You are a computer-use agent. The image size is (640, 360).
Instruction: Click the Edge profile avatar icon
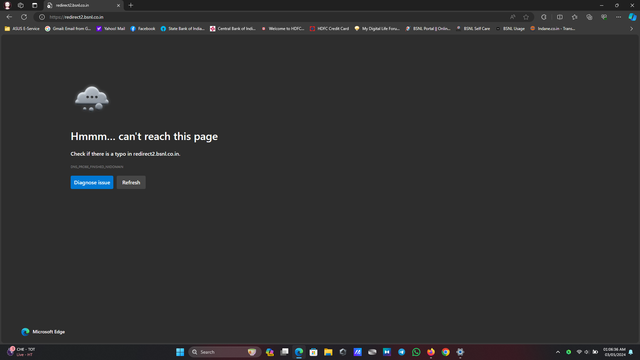click(x=7, y=5)
